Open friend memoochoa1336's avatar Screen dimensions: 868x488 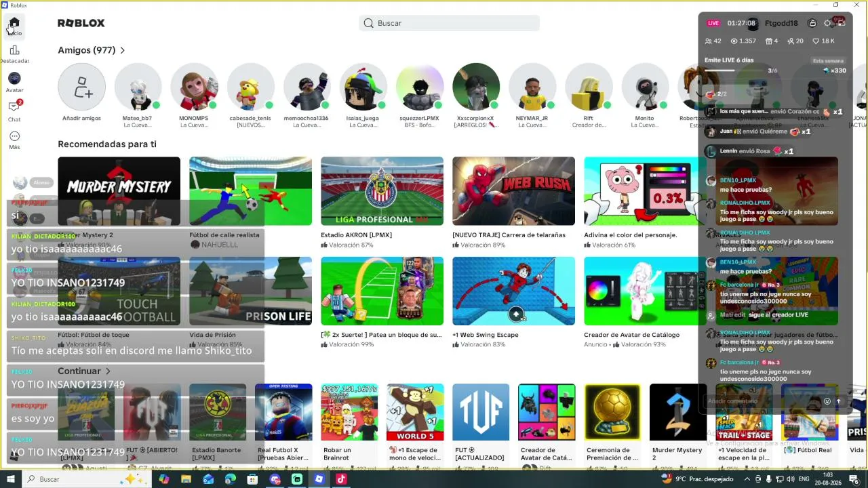pos(307,87)
